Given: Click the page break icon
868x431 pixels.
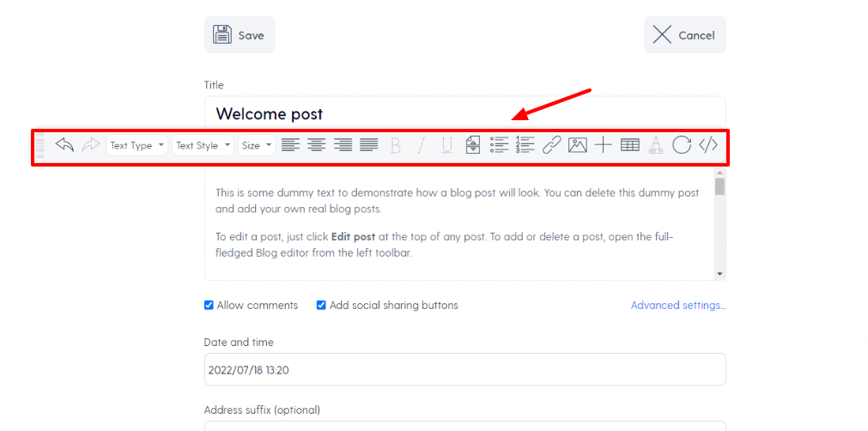Looking at the screenshot, I should 473,145.
